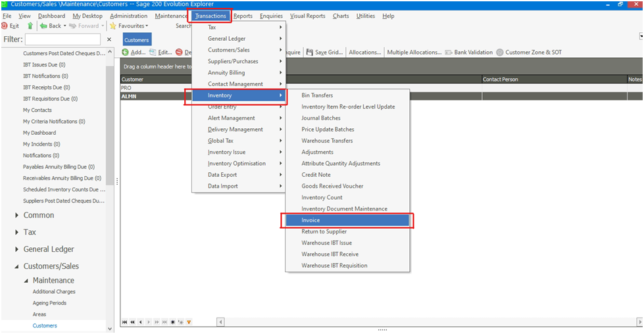
Task: Switch to the Customers tab
Action: (137, 40)
